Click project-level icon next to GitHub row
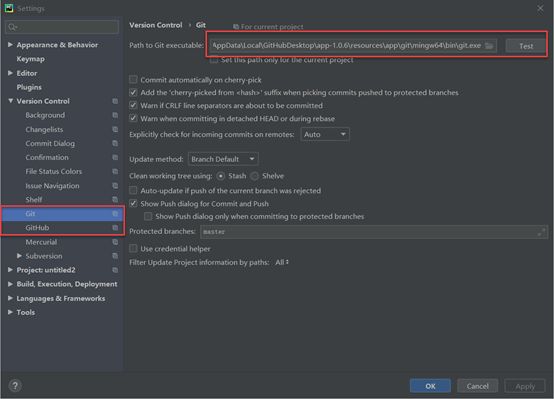This screenshot has width=554, height=399. click(115, 228)
